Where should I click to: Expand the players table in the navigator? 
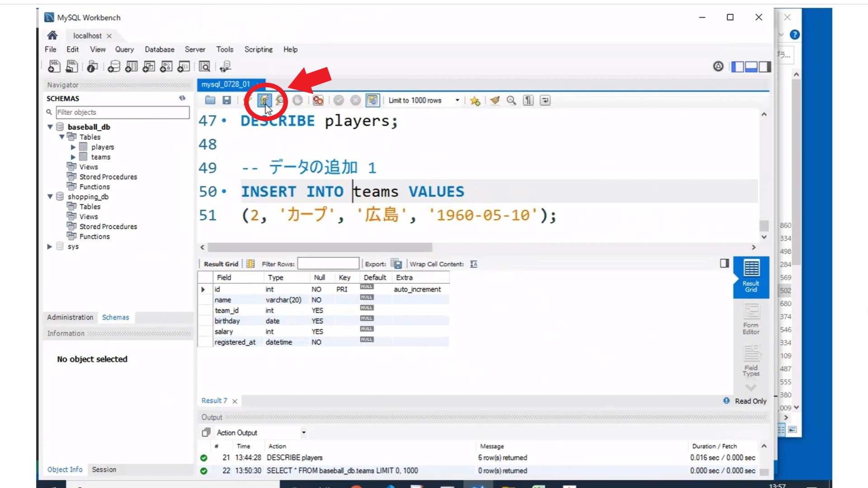74,147
